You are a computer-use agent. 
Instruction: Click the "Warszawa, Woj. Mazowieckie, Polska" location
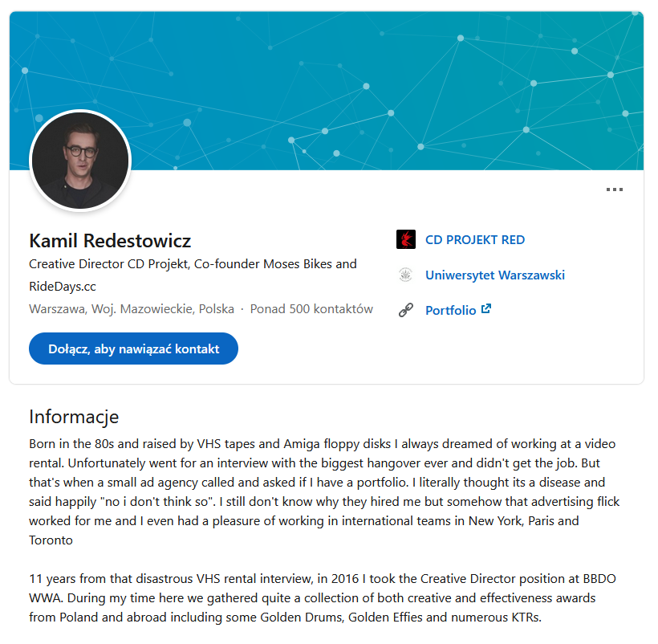pyautogui.click(x=132, y=308)
